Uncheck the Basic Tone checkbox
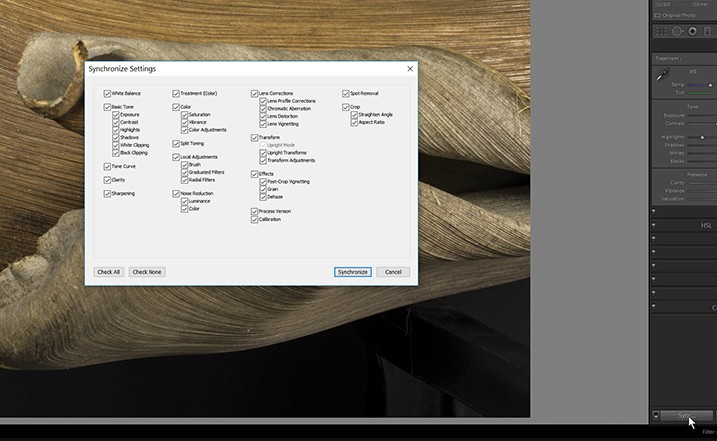Viewport: 717px width, 441px height. coord(107,107)
